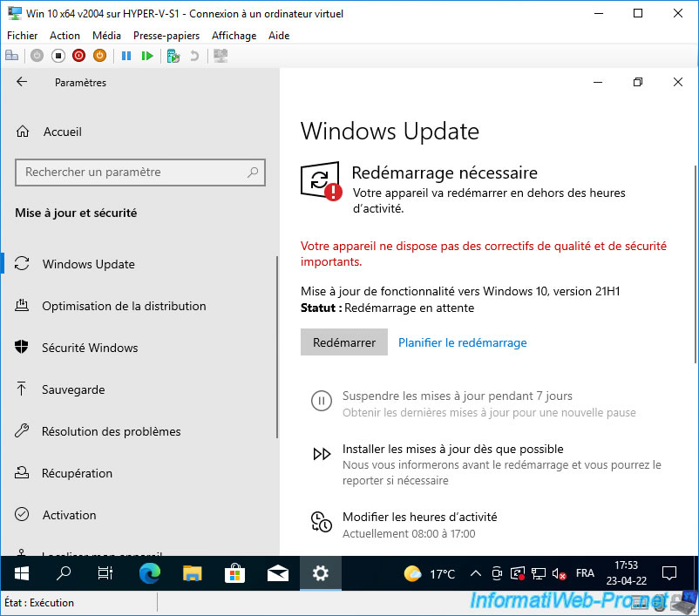Image resolution: width=699 pixels, height=616 pixels.
Task: Open the Windows Start menu
Action: 22,573
